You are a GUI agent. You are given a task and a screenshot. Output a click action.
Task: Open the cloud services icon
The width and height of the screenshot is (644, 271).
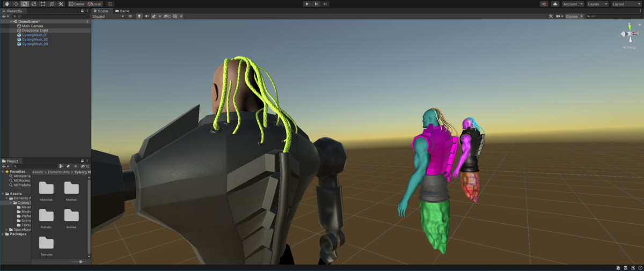(555, 4)
